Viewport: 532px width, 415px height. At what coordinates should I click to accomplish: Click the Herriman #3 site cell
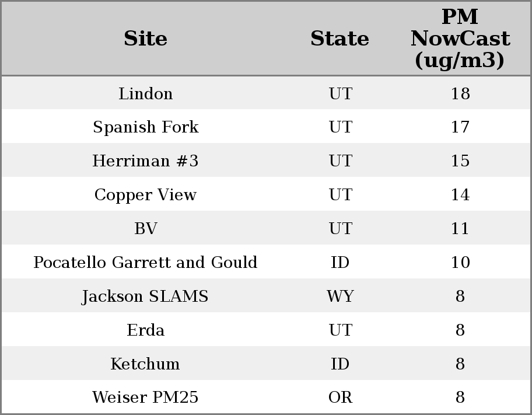(x=145, y=161)
